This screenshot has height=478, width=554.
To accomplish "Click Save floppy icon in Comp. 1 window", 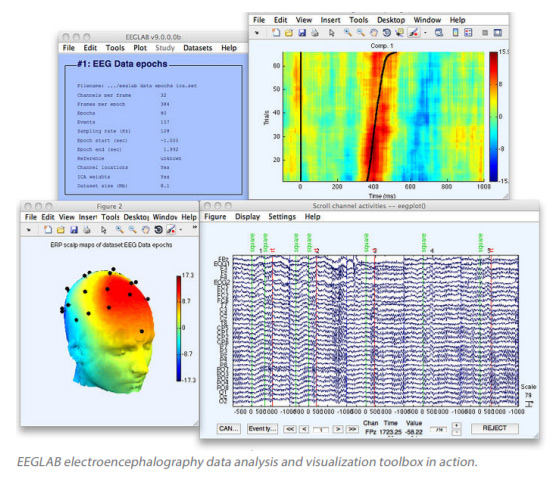I will click(302, 33).
